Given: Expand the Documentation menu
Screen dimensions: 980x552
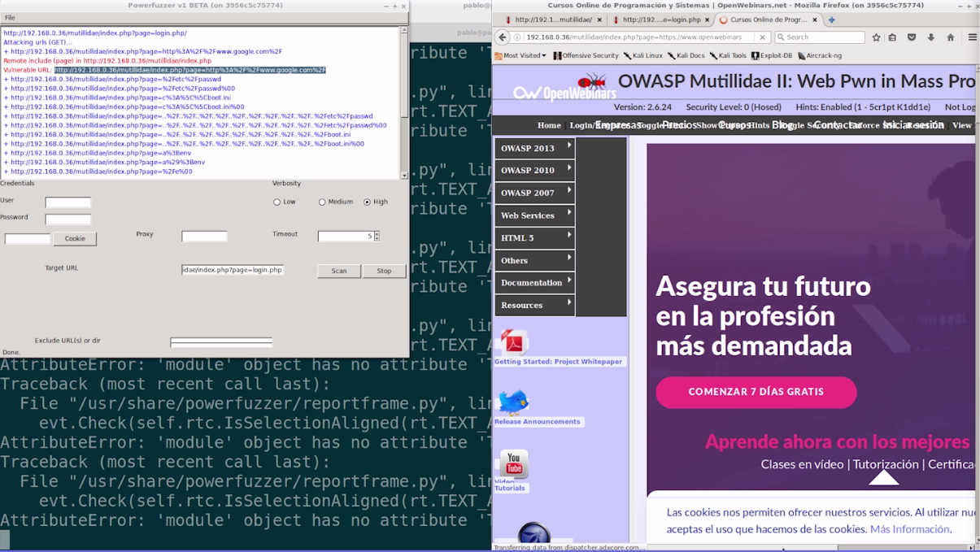Looking at the screenshot, I should tap(534, 282).
